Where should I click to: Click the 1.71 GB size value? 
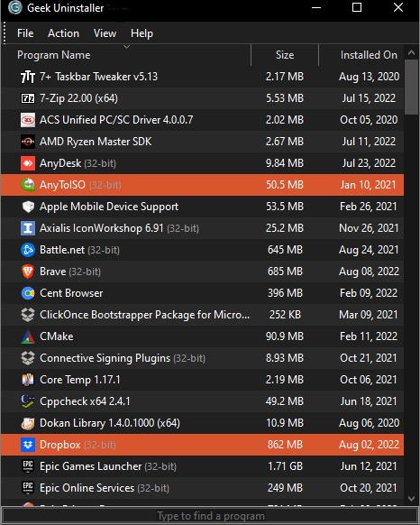coord(285,466)
